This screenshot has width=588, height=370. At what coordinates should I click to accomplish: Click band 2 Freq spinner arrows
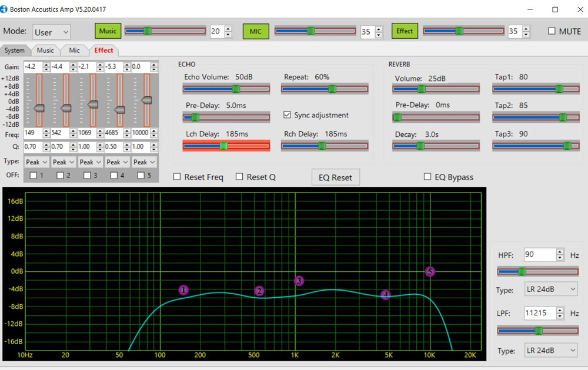tap(73, 133)
